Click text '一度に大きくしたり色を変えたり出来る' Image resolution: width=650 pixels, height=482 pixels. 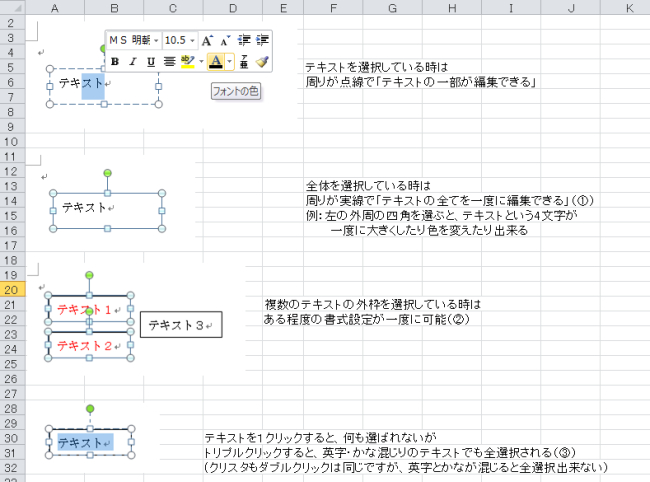429,230
